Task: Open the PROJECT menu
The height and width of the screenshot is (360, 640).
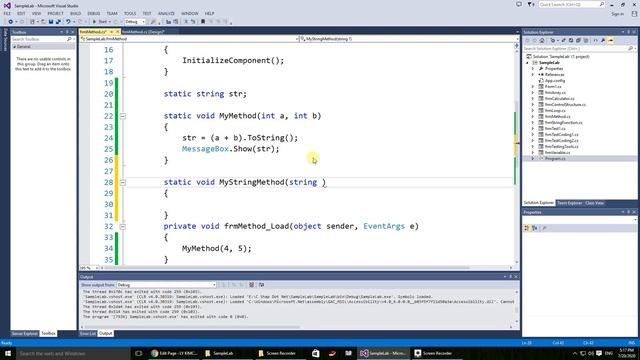Action: (x=56, y=13)
